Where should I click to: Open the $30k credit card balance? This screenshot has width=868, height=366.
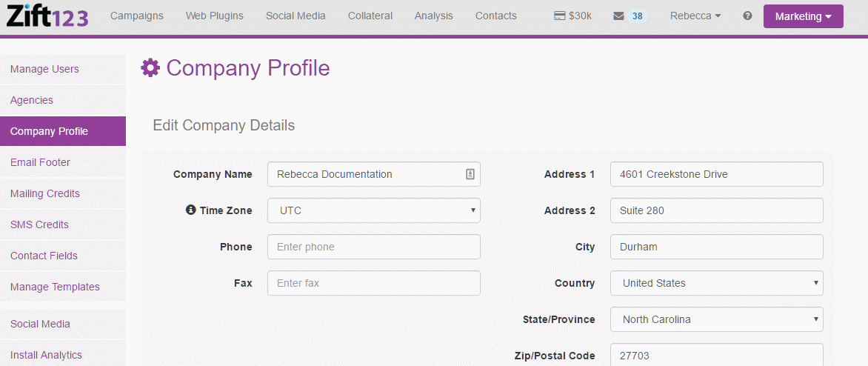click(x=572, y=16)
